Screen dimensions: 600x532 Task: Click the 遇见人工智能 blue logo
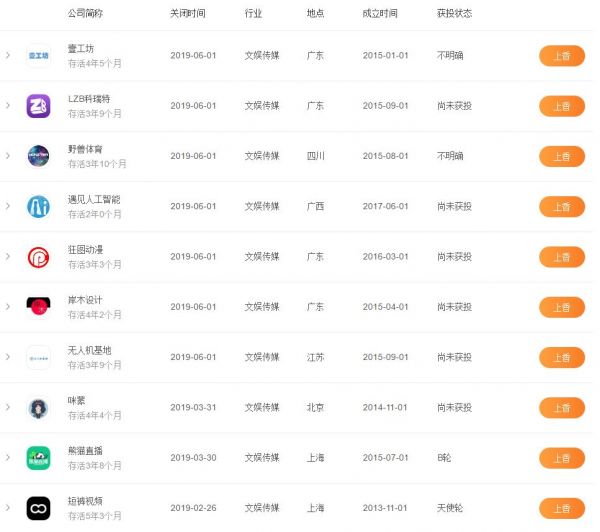tap(38, 207)
